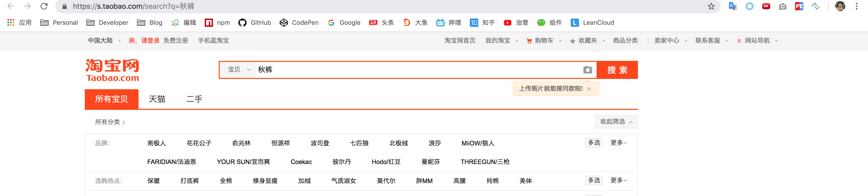Open the Chrome three-dot menu
This screenshot has height=196, width=868.
pos(856,6)
